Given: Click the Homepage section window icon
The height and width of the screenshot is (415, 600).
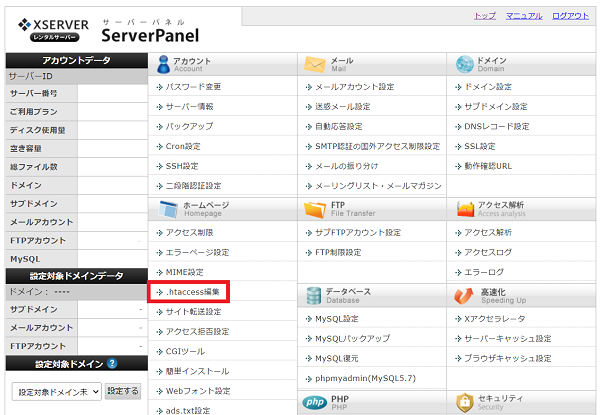Looking at the screenshot, I should (x=168, y=209).
